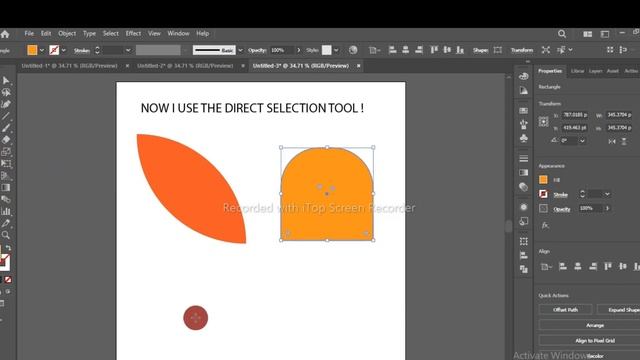Toggle the None color box below fill and stroke
Image resolution: width=640 pixels, height=360 pixels.
[x=8, y=280]
